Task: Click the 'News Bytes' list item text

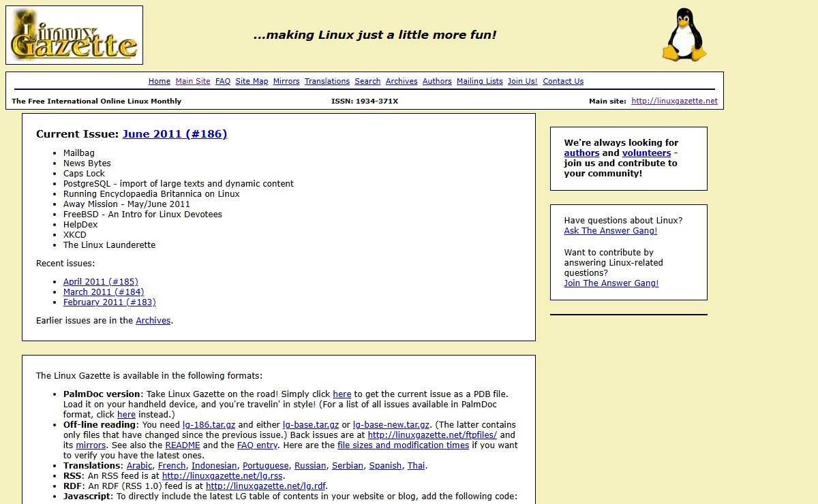Action: point(87,163)
